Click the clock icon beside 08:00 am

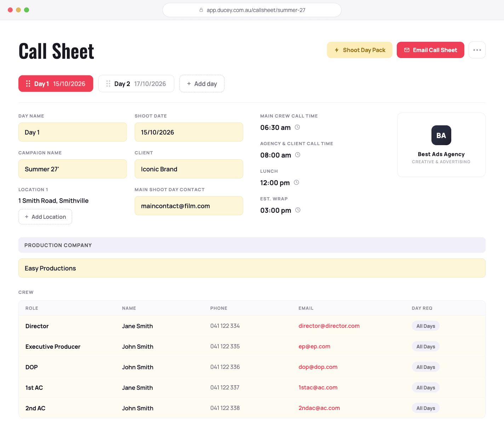click(x=298, y=155)
